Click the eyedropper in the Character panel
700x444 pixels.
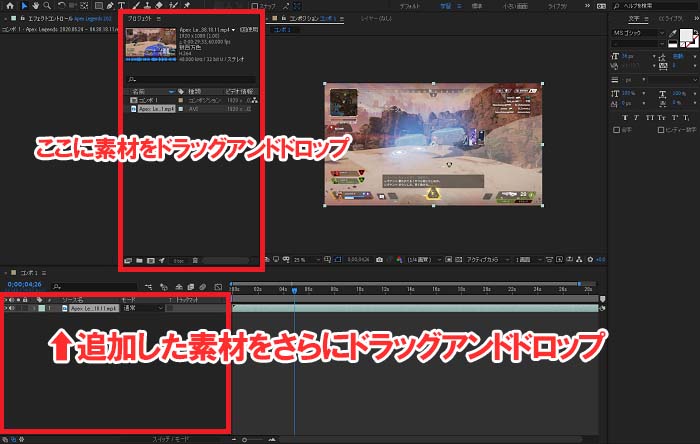pyautogui.click(x=673, y=33)
